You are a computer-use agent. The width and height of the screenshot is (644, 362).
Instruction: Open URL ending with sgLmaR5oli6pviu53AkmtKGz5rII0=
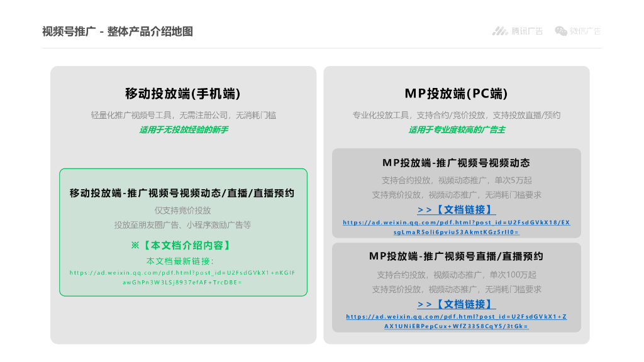[457, 228]
